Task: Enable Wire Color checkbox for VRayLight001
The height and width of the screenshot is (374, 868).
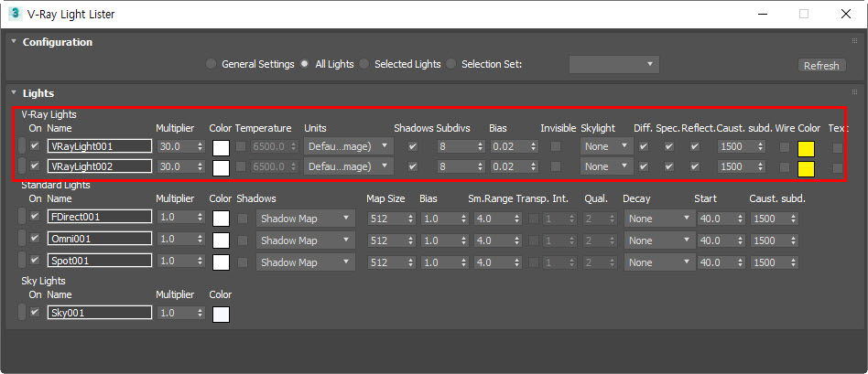Action: click(x=785, y=147)
